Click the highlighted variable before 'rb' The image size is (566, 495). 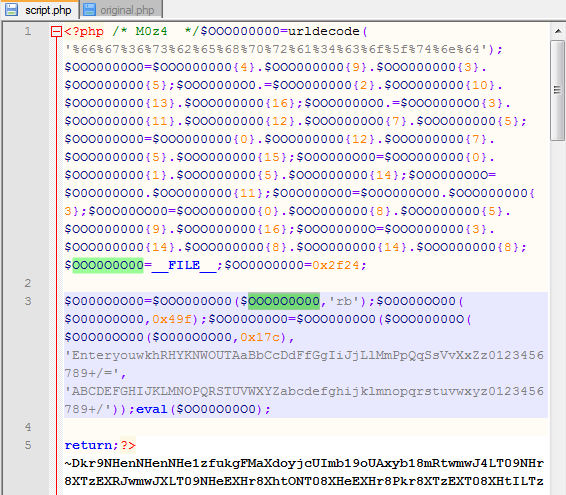pyautogui.click(x=284, y=301)
